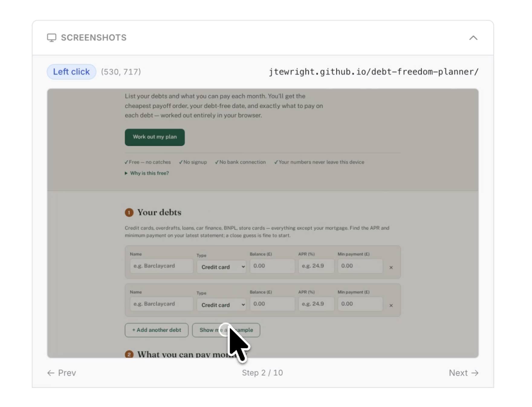Remove the second debt row with X
532x407 pixels.
point(391,306)
